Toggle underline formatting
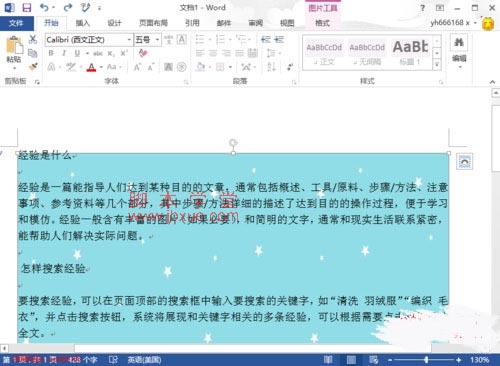 (77, 53)
